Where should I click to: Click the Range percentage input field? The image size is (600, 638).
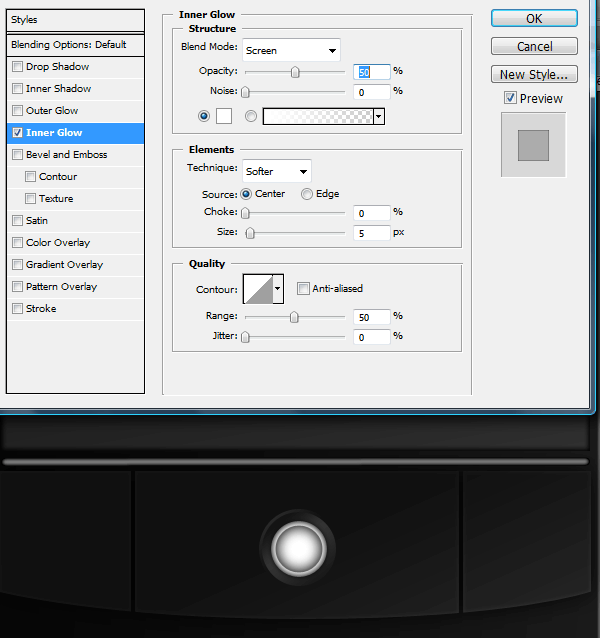coord(372,317)
